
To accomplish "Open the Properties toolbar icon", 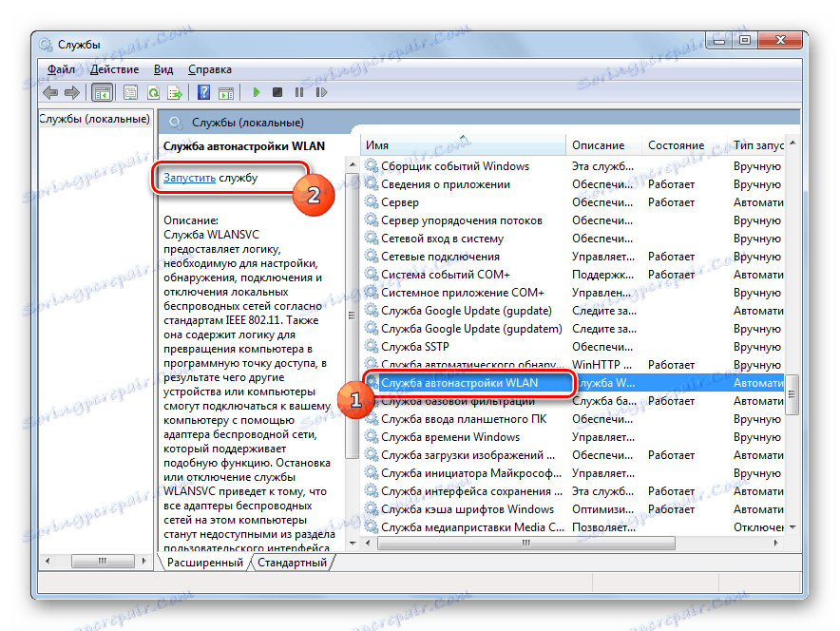I will (130, 93).
